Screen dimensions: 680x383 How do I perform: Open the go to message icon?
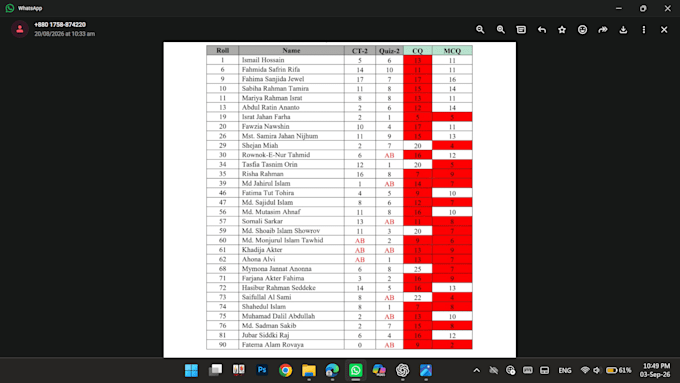pyautogui.click(x=521, y=29)
